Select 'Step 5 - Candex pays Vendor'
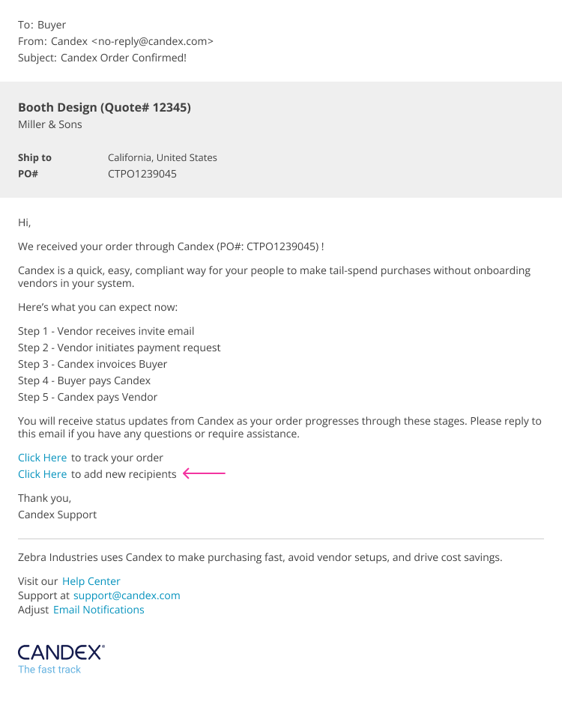 coord(88,397)
